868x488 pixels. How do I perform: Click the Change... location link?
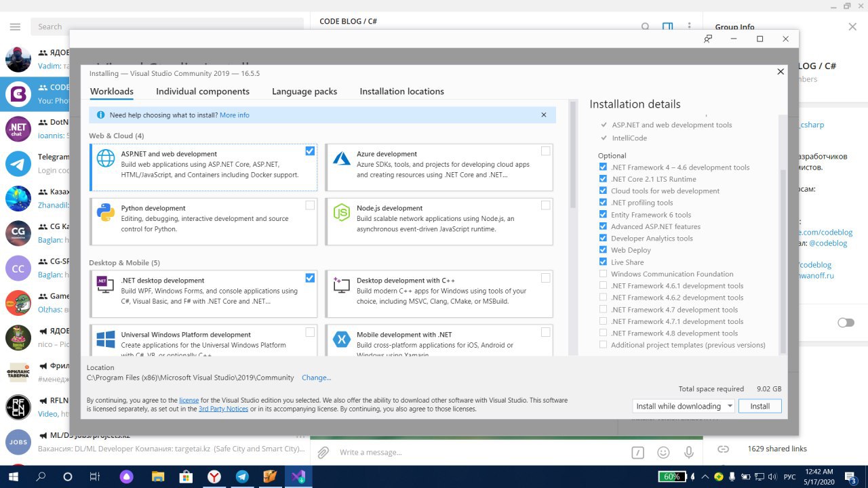(317, 378)
